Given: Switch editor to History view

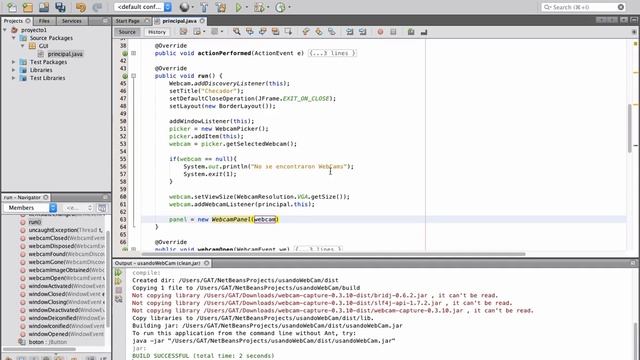Looking at the screenshot, I should 157,32.
